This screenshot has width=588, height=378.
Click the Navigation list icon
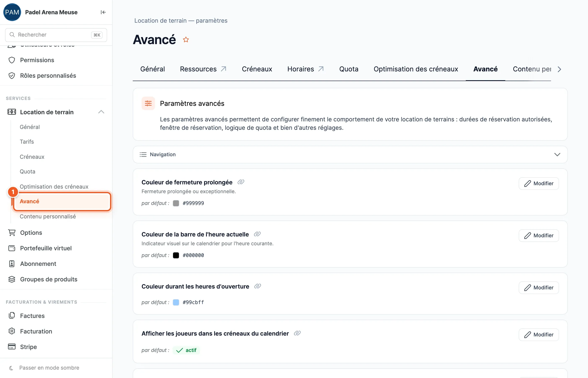pyautogui.click(x=143, y=154)
